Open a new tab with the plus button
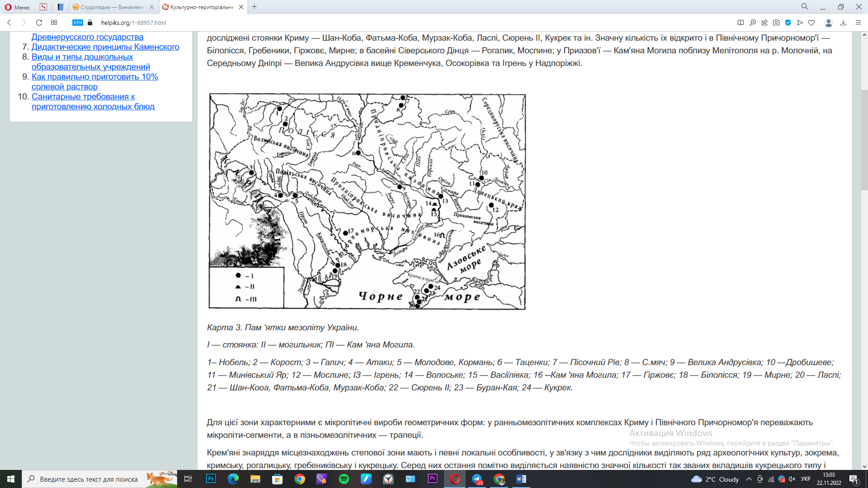This screenshot has width=868, height=488. click(255, 7)
